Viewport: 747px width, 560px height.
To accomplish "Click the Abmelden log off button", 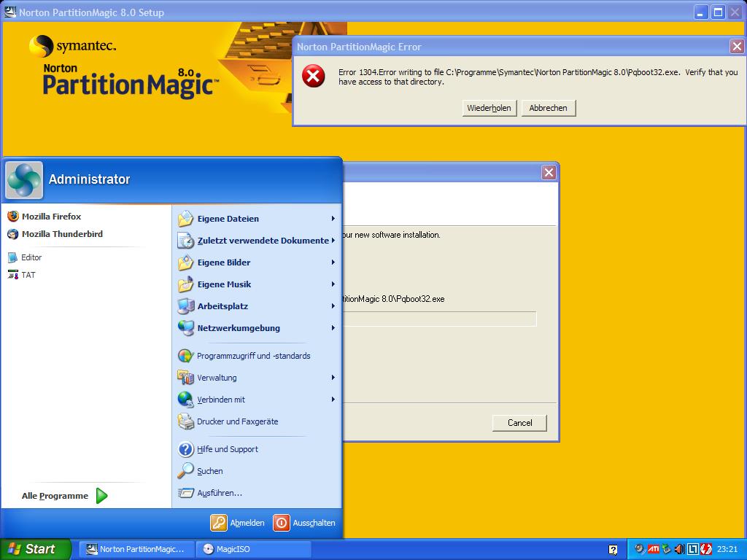I will tap(237, 522).
